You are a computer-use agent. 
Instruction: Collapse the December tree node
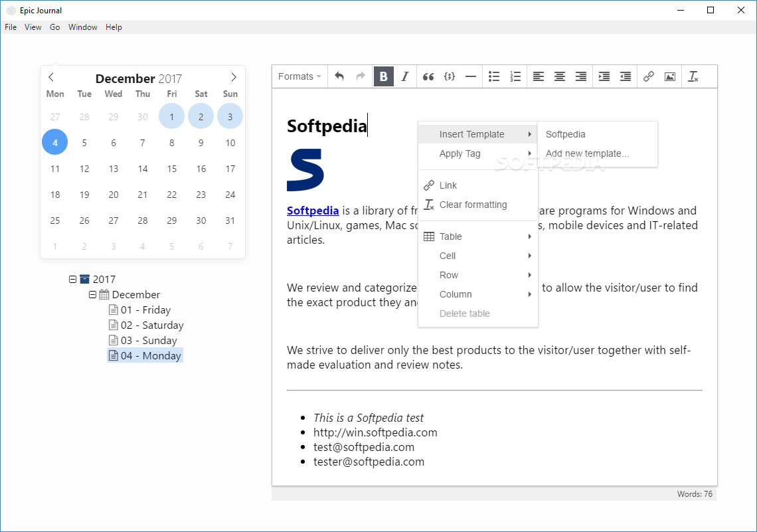tap(92, 294)
